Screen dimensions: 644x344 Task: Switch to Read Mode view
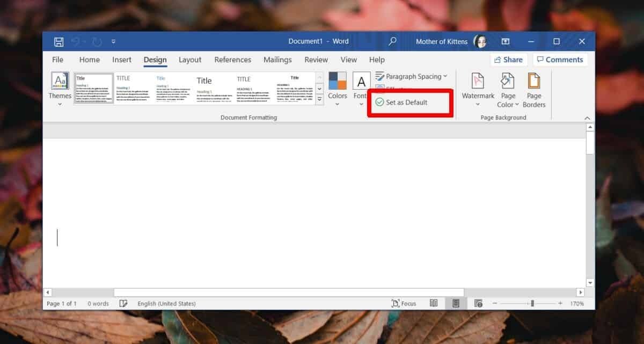(x=434, y=303)
